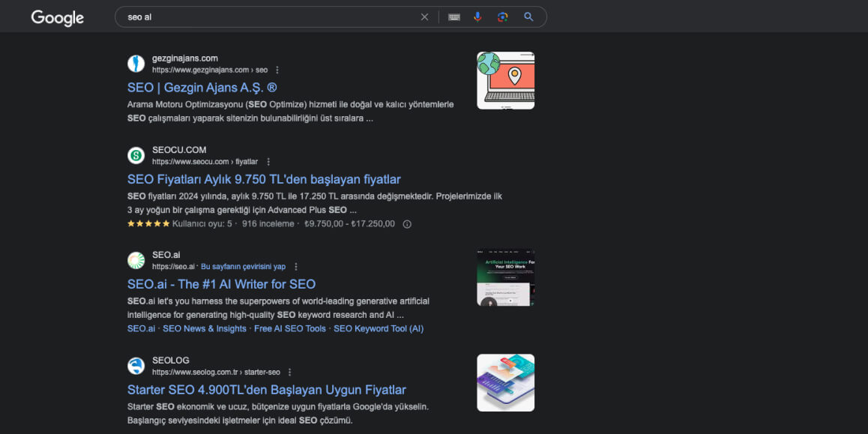The height and width of the screenshot is (434, 868).
Task: Open the Gezgin Ajans laptop map thumbnail
Action: [506, 80]
